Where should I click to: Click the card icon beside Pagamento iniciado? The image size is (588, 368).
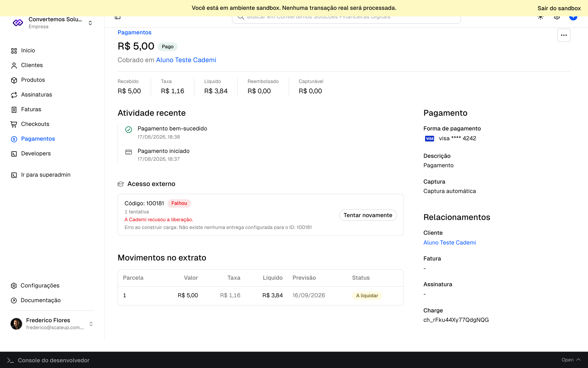pos(129,152)
